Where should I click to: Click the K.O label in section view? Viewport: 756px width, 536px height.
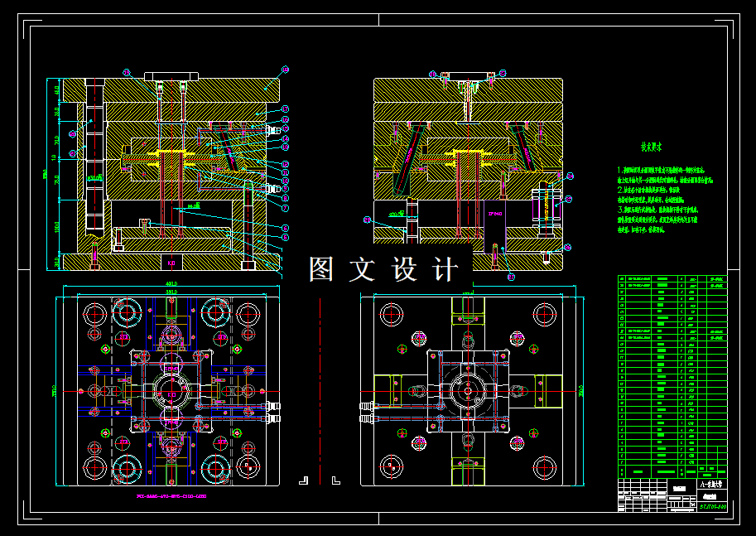171,263
